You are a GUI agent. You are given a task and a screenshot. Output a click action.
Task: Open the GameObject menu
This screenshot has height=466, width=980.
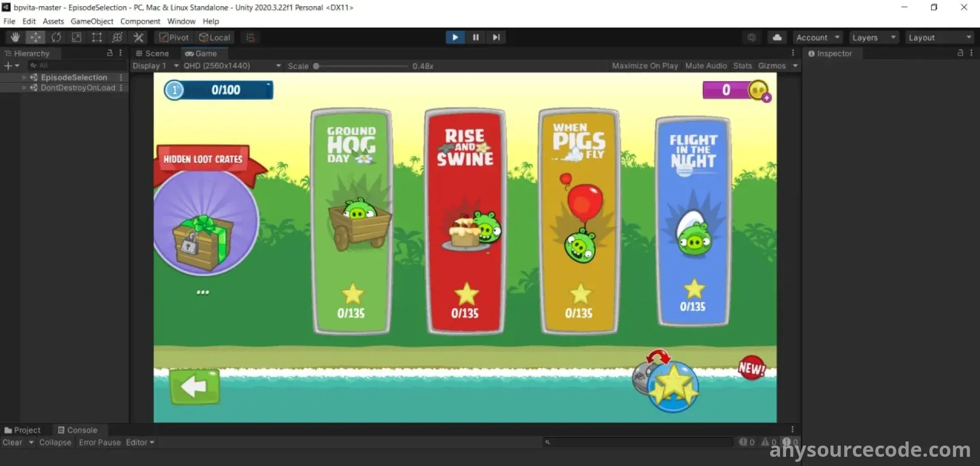point(92,21)
